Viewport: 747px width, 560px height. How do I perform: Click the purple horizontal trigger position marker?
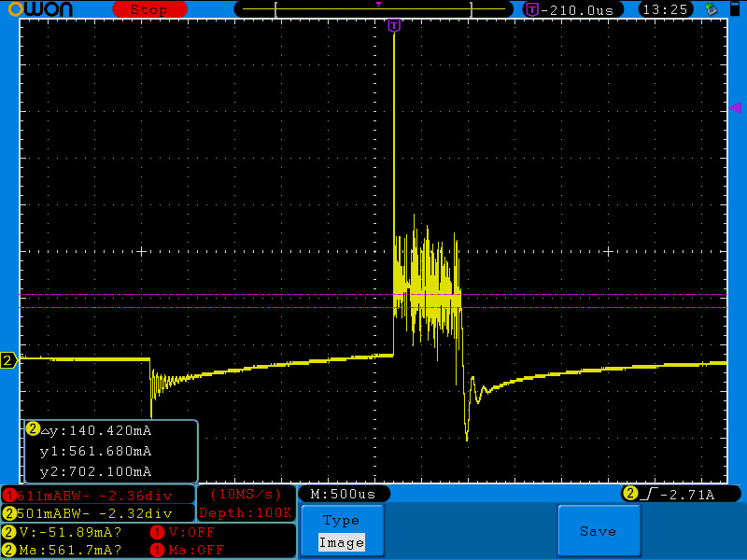[x=394, y=25]
